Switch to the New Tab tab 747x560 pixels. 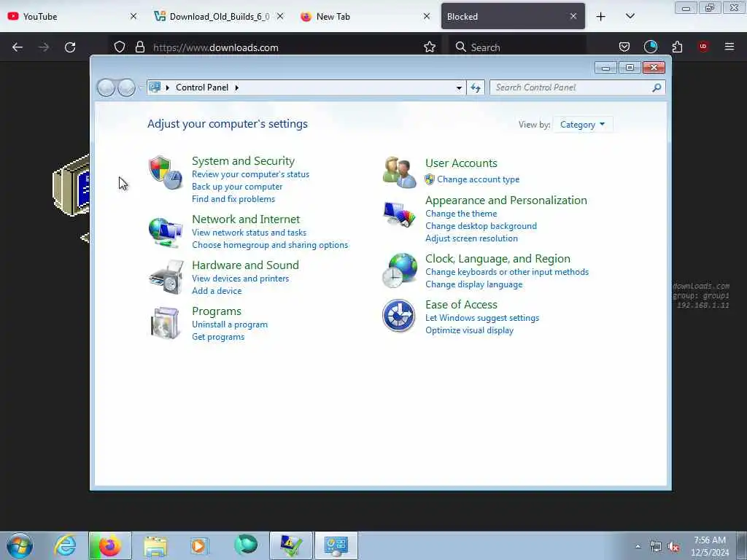click(366, 16)
